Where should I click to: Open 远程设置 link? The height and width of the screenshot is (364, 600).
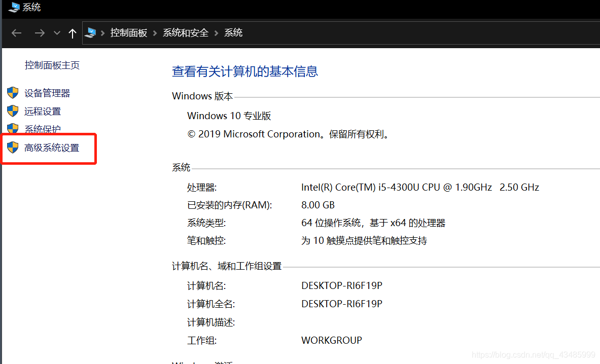click(43, 111)
